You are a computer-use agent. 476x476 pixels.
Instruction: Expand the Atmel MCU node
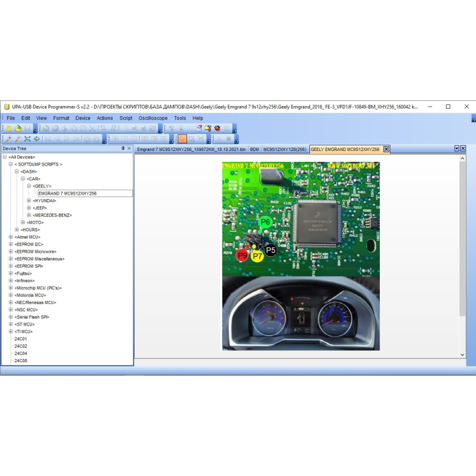pyautogui.click(x=10, y=237)
